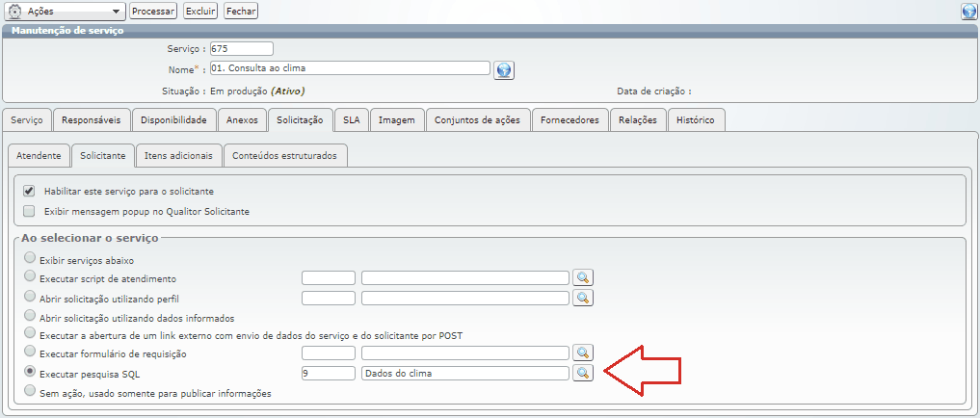Click search icon for Executar formulário de requisição
The width and height of the screenshot is (980, 418).
tap(582, 353)
